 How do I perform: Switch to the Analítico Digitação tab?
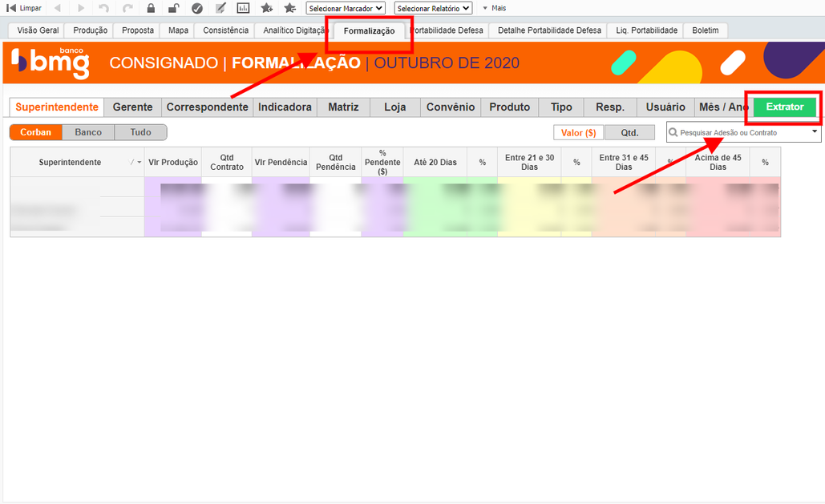tap(293, 30)
